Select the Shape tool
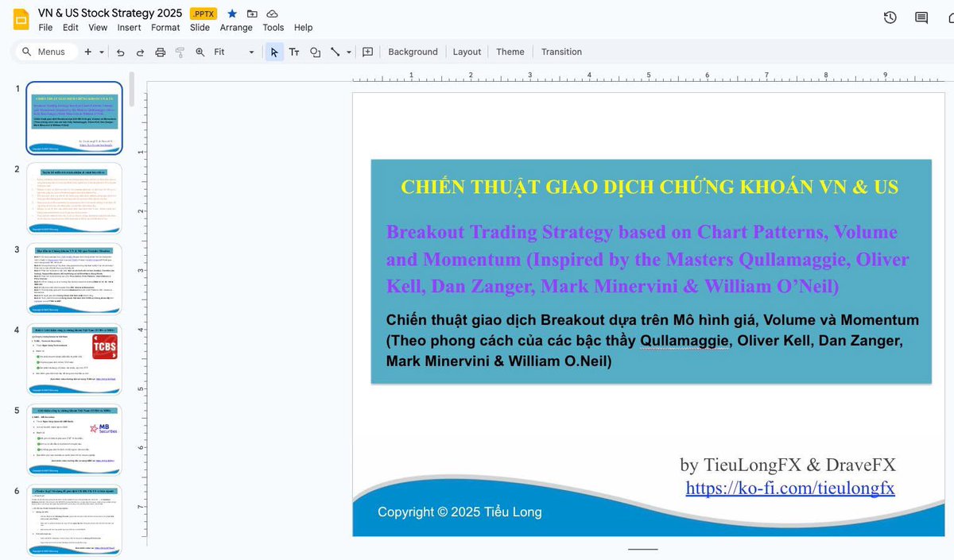This screenshot has height=560, width=954. 315,52
